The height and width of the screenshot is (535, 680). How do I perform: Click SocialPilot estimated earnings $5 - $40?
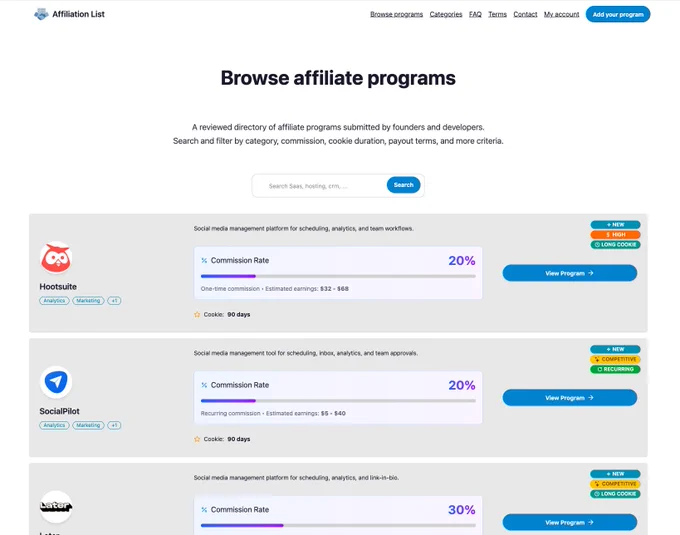333,413
